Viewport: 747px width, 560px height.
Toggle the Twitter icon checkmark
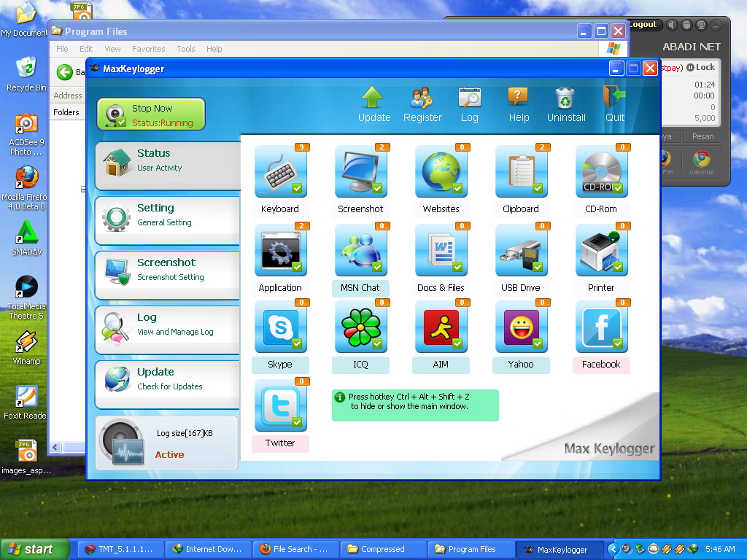point(297,422)
